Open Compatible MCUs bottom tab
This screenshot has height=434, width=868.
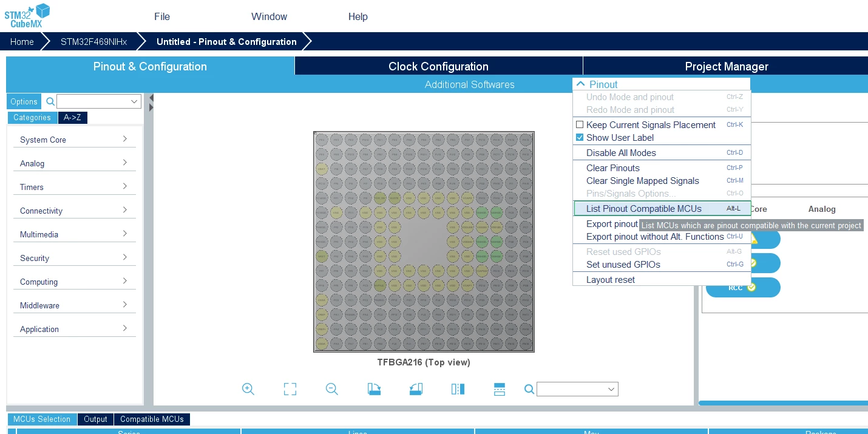click(x=152, y=419)
